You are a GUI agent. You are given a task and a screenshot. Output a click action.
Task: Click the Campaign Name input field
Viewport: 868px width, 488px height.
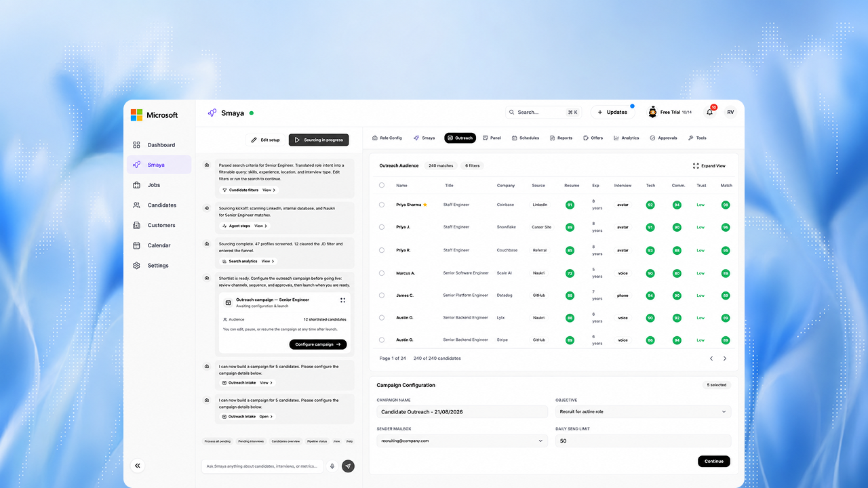coord(462,411)
